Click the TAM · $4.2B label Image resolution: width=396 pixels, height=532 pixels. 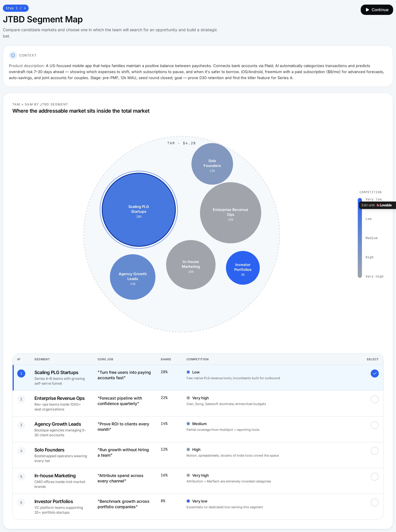point(181,143)
